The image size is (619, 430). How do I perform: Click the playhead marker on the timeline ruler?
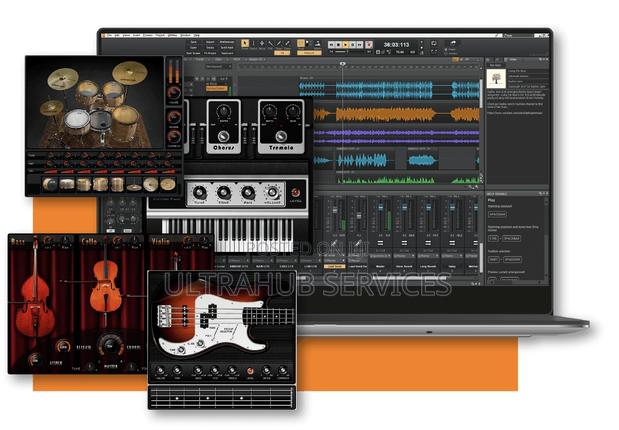pyautogui.click(x=343, y=63)
